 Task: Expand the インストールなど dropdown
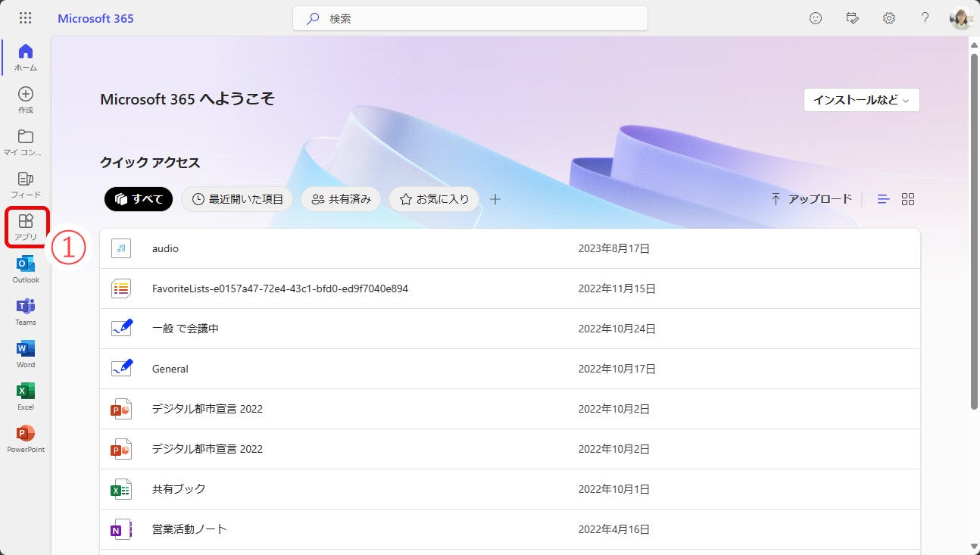coord(861,100)
